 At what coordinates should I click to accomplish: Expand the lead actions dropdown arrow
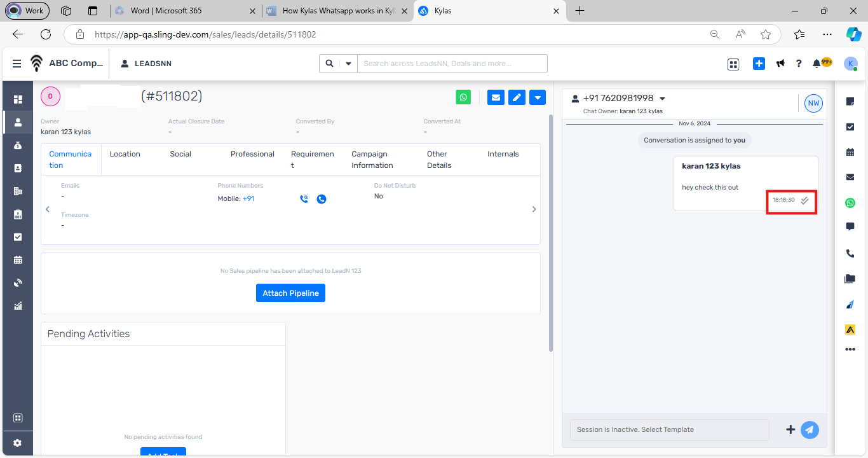tap(538, 97)
